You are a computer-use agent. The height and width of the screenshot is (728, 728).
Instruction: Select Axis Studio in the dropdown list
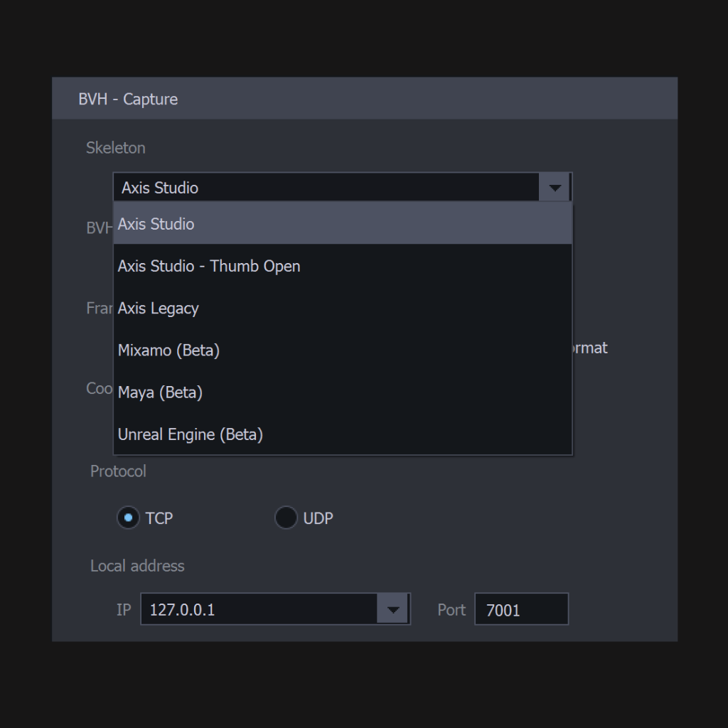(343, 223)
